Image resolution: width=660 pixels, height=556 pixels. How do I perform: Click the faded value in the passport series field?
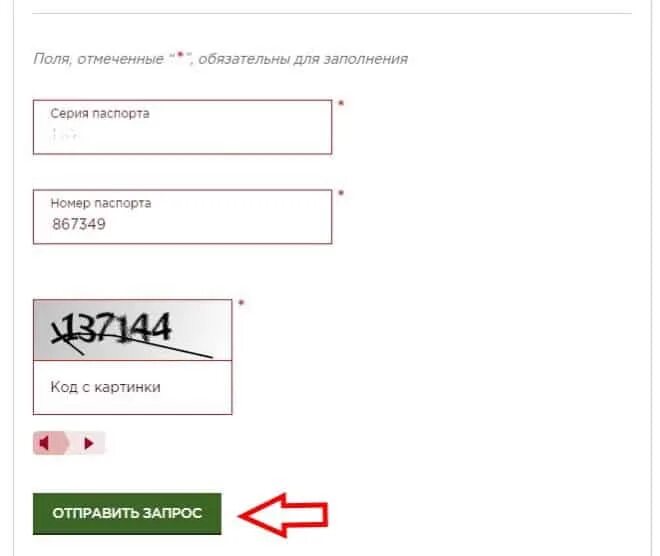tap(65, 135)
